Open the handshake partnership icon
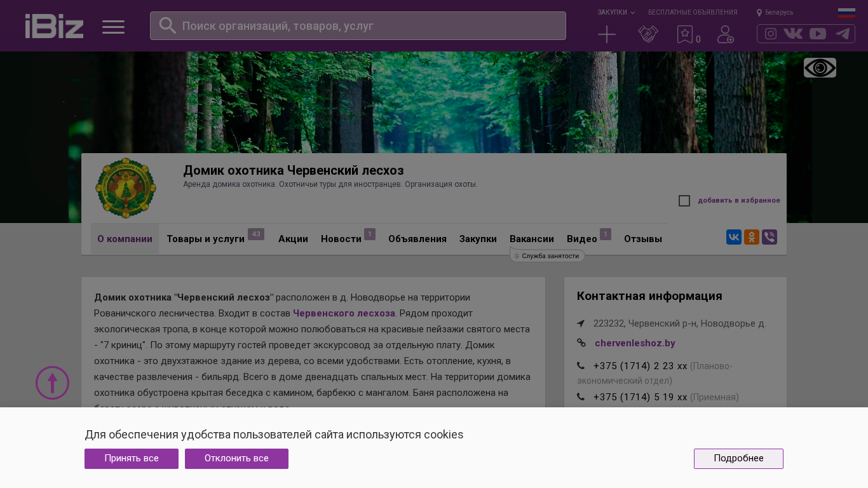The height and width of the screenshot is (488, 868). point(648,34)
